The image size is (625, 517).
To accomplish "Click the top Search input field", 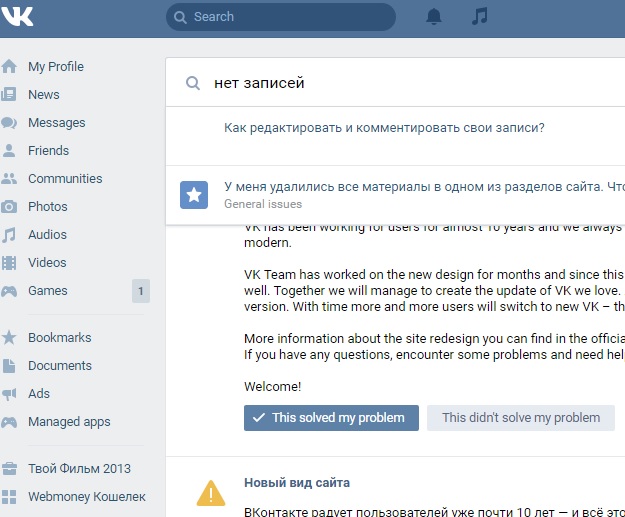I will (x=281, y=17).
